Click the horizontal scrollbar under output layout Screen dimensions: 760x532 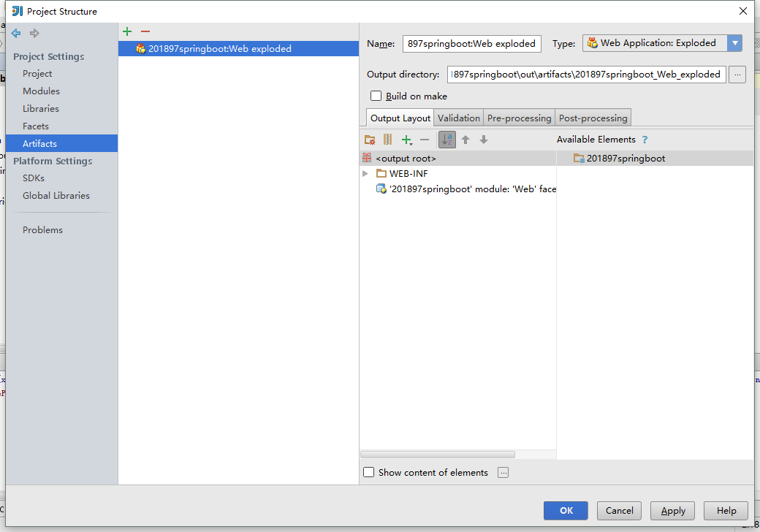click(x=438, y=455)
